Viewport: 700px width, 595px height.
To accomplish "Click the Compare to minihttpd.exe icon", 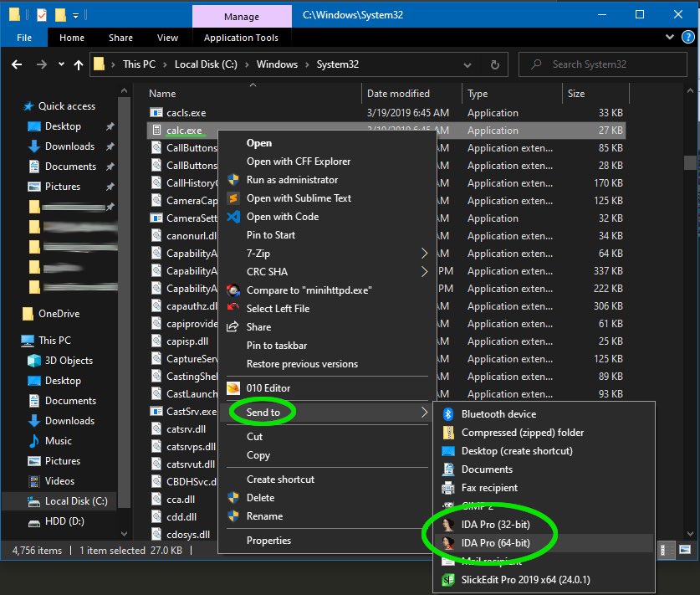I will coord(233,290).
